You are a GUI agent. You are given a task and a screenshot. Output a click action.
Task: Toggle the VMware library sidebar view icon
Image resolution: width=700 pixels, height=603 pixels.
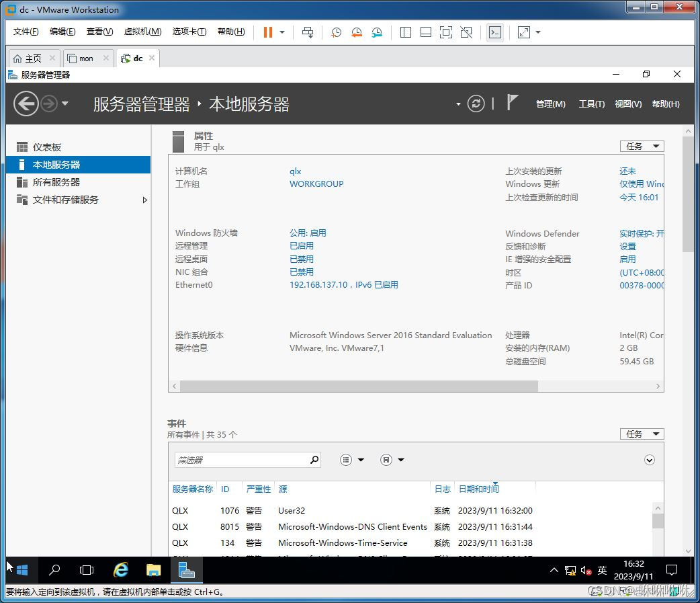[405, 32]
